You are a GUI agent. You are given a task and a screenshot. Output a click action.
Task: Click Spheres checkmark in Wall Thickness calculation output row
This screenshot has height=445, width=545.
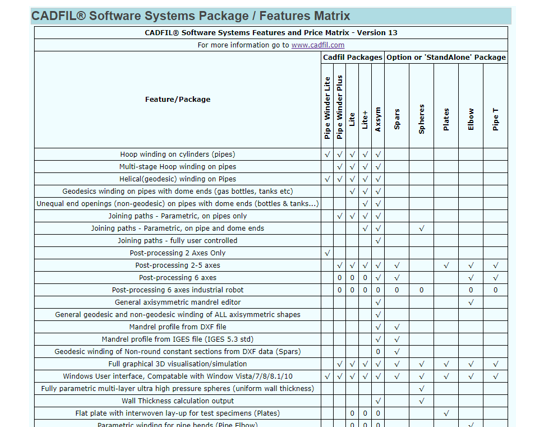(x=421, y=401)
